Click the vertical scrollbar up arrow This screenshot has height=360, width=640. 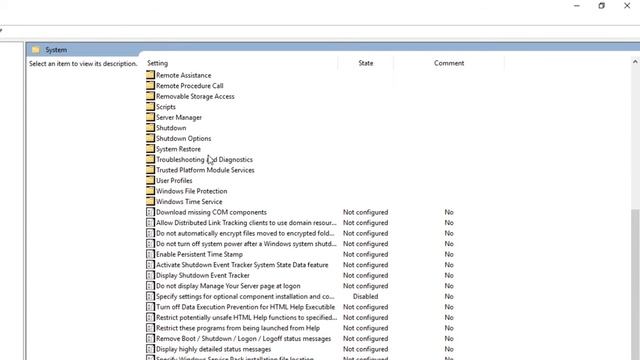click(635, 62)
